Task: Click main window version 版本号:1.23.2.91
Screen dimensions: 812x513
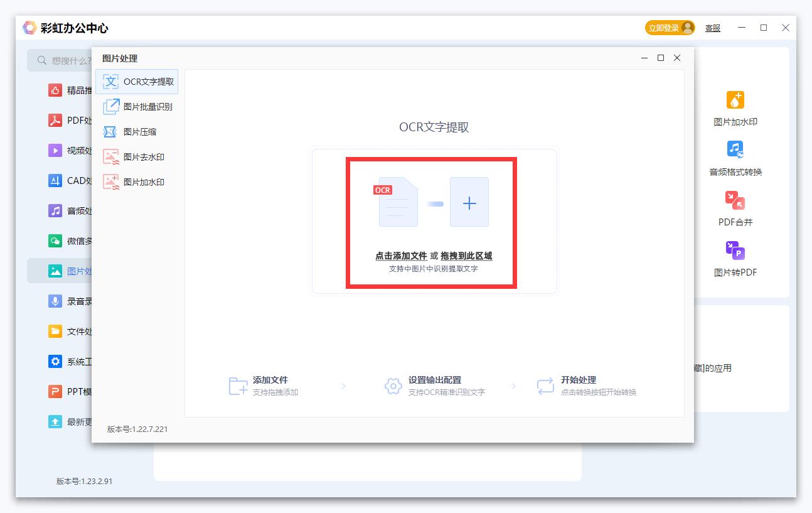Action: [x=84, y=481]
